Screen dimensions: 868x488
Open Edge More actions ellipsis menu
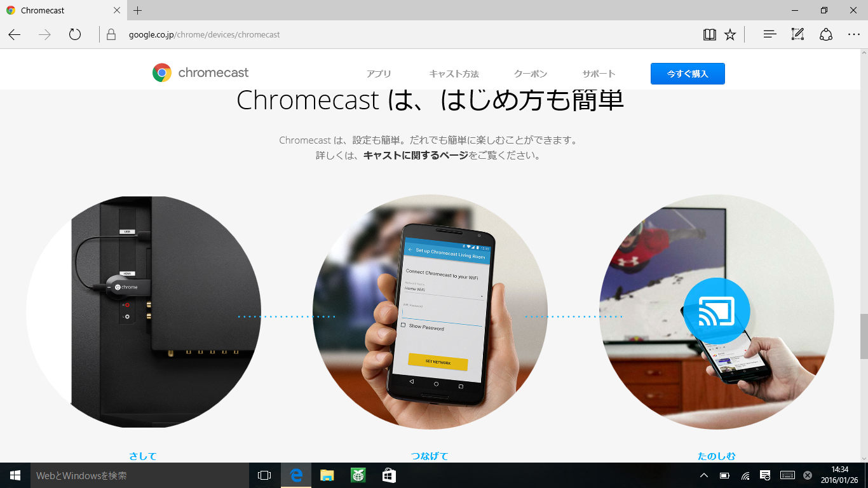click(853, 34)
